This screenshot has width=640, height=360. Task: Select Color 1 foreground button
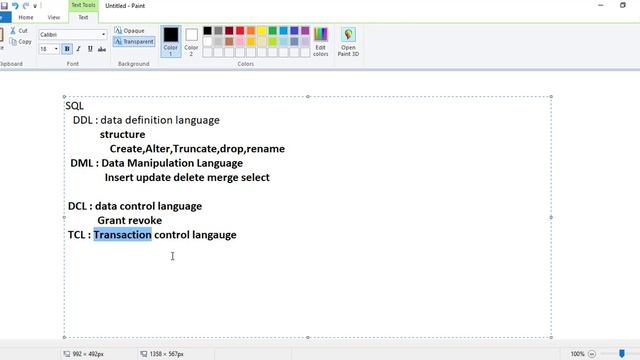click(x=171, y=41)
